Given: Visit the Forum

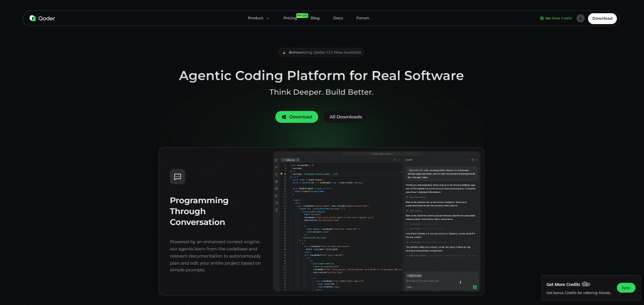Looking at the screenshot, I should [x=363, y=18].
